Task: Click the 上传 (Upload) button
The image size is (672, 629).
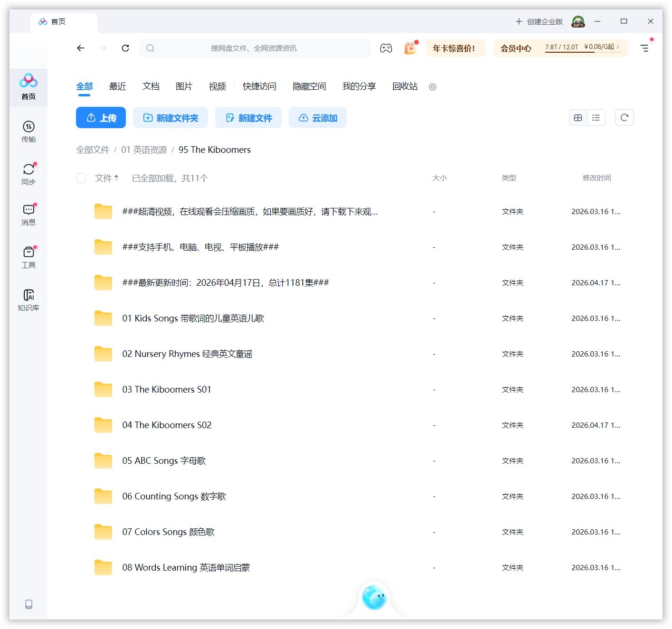Action: click(x=101, y=117)
